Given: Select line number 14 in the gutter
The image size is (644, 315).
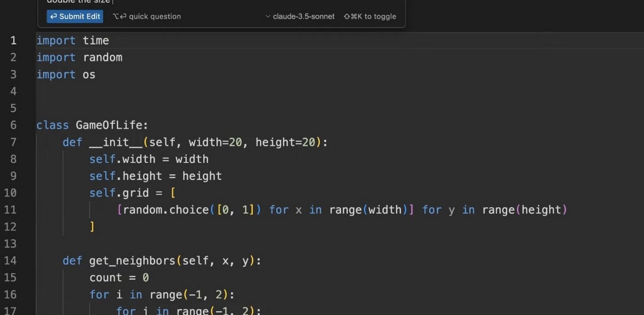Looking at the screenshot, I should [10, 260].
